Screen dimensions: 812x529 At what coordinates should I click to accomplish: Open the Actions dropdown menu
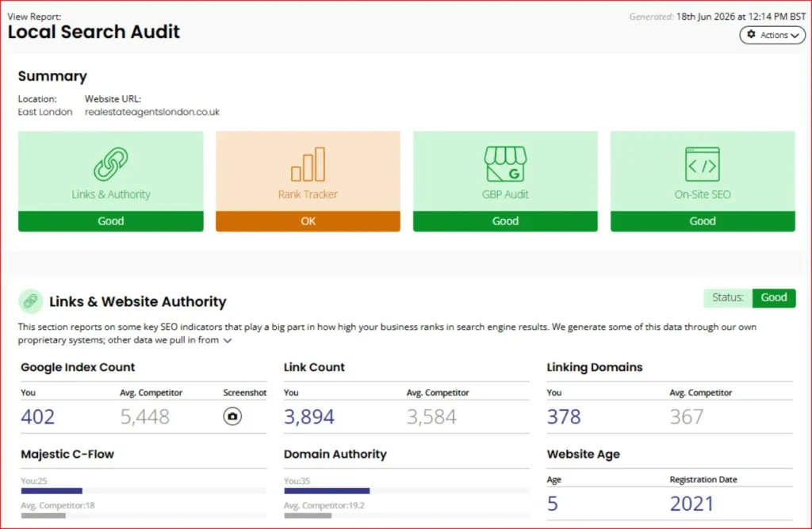[772, 35]
